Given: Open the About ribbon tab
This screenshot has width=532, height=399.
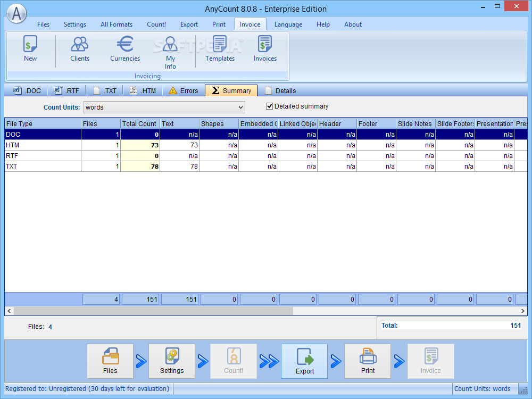Looking at the screenshot, I should click(x=353, y=24).
